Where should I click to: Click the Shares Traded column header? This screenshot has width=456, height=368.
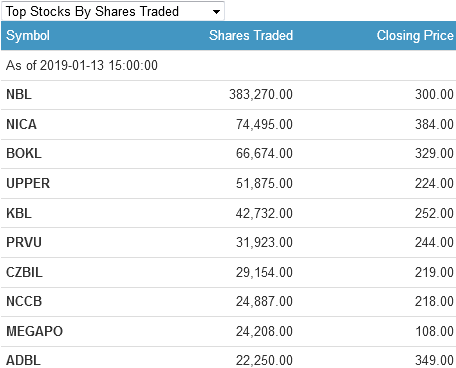coord(251,35)
